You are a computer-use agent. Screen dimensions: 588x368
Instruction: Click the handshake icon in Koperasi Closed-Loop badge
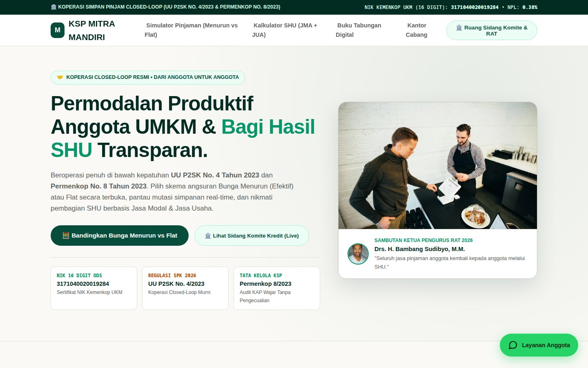pyautogui.click(x=60, y=77)
